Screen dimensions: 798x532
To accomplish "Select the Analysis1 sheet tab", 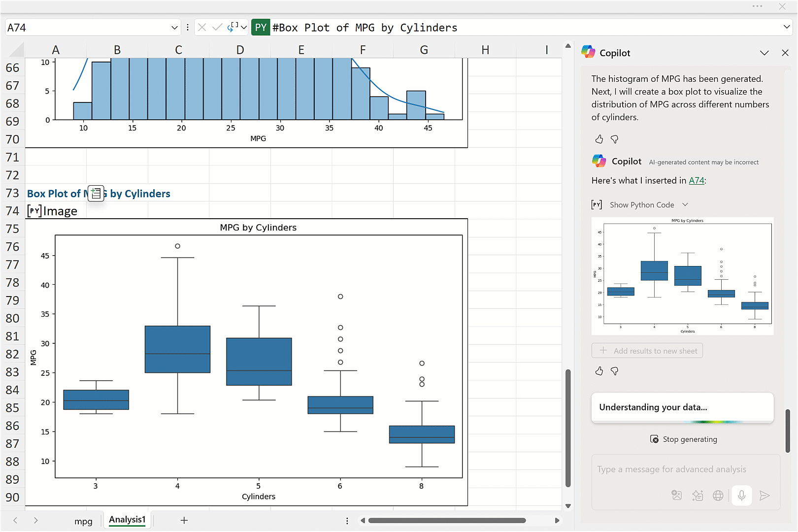I will click(x=127, y=520).
